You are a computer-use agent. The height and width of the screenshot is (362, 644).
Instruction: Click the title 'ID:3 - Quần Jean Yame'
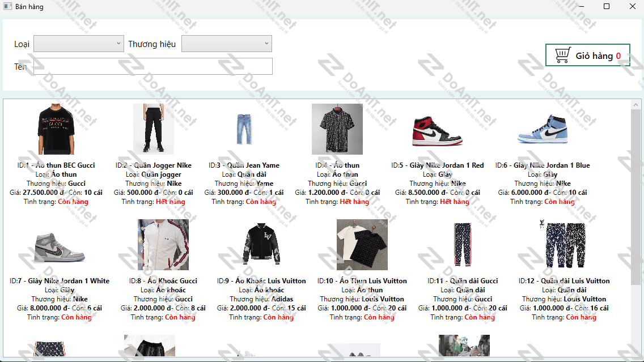pos(244,165)
